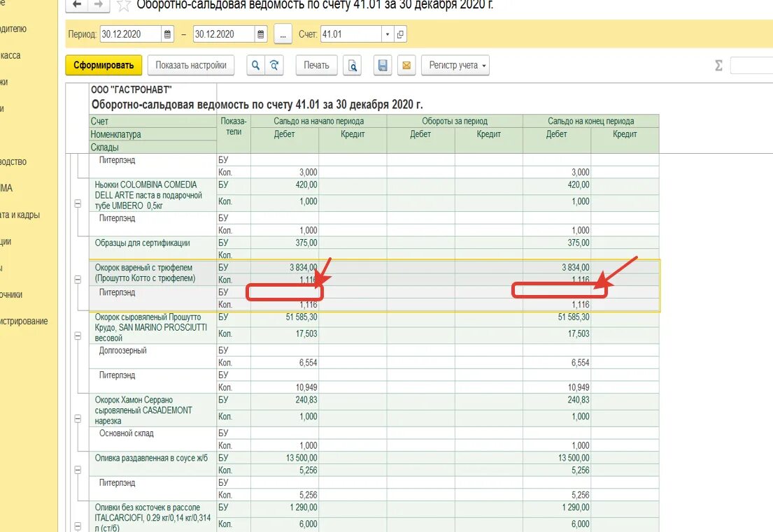773x532 pixels.
Task: Go back with the left arrow button
Action: click(x=76, y=4)
